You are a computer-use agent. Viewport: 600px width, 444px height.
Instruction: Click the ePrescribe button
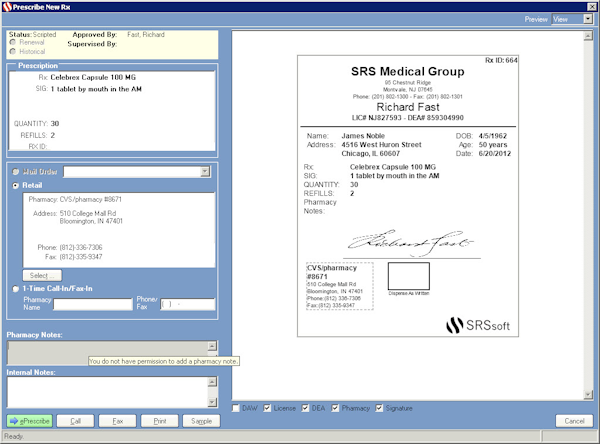pos(29,421)
